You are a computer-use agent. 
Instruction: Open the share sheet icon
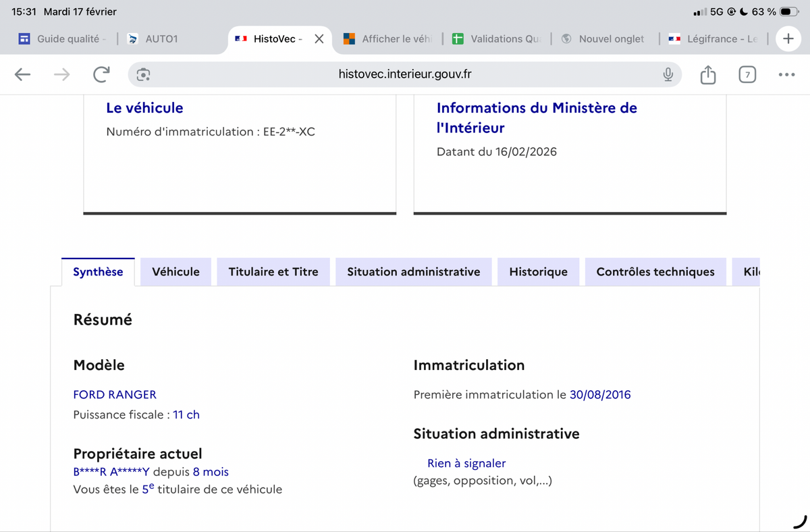(707, 75)
